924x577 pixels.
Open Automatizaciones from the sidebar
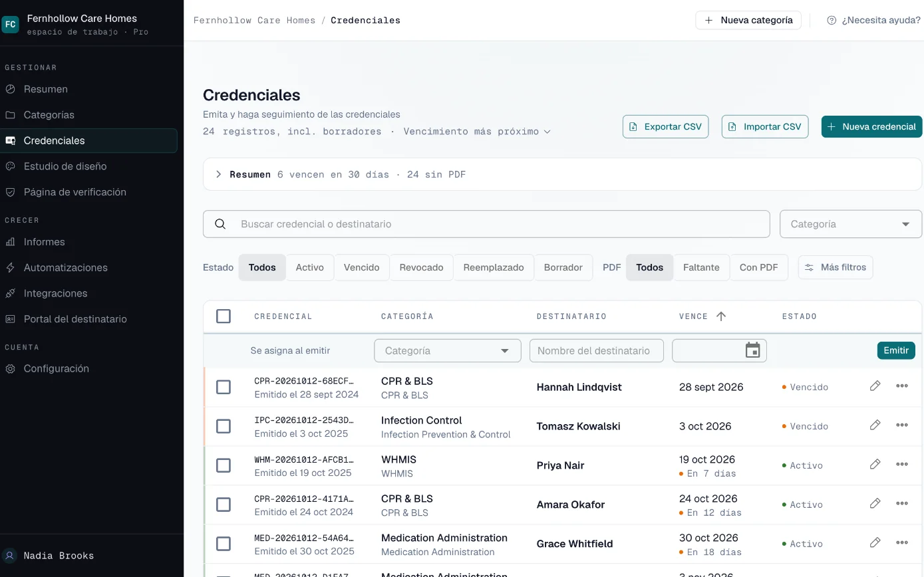click(88, 267)
